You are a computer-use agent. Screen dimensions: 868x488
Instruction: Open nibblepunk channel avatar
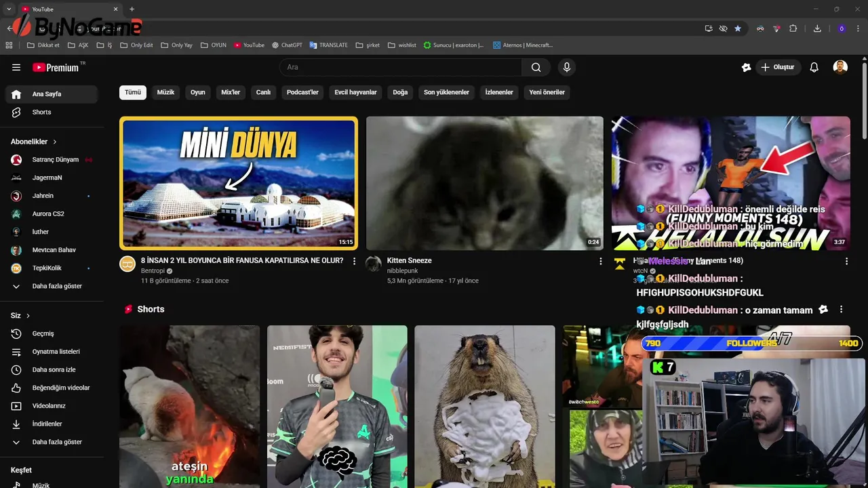click(374, 264)
